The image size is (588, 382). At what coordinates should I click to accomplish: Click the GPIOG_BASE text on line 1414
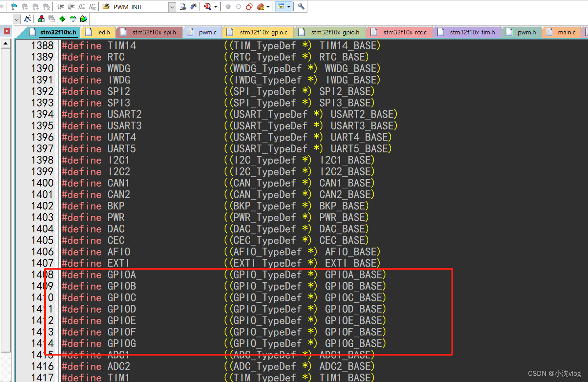point(353,343)
